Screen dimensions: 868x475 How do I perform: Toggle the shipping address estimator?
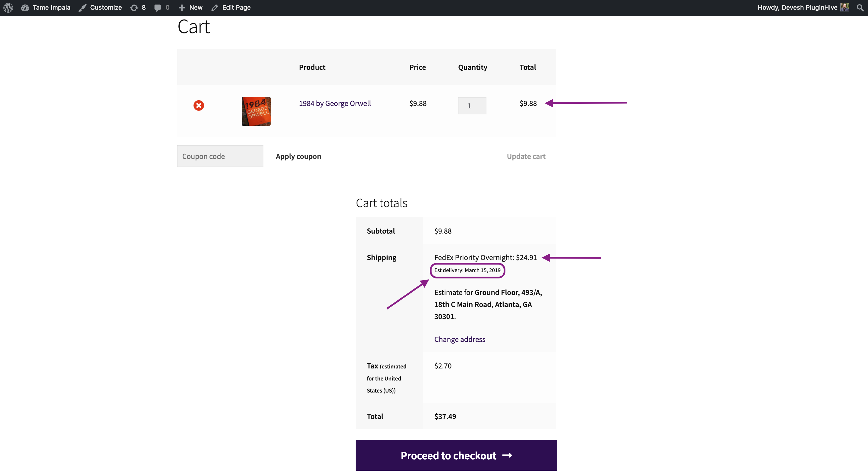[459, 339]
